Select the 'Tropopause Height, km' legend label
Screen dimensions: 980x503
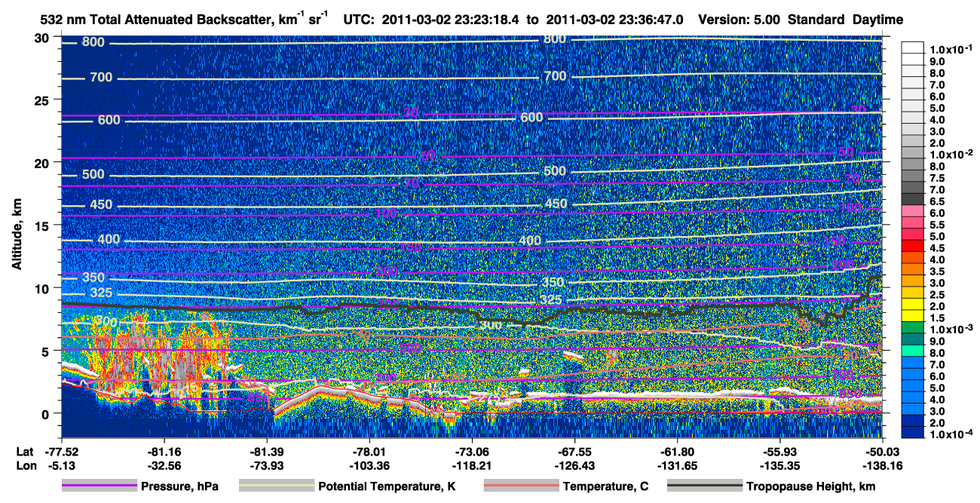pyautogui.click(x=810, y=486)
